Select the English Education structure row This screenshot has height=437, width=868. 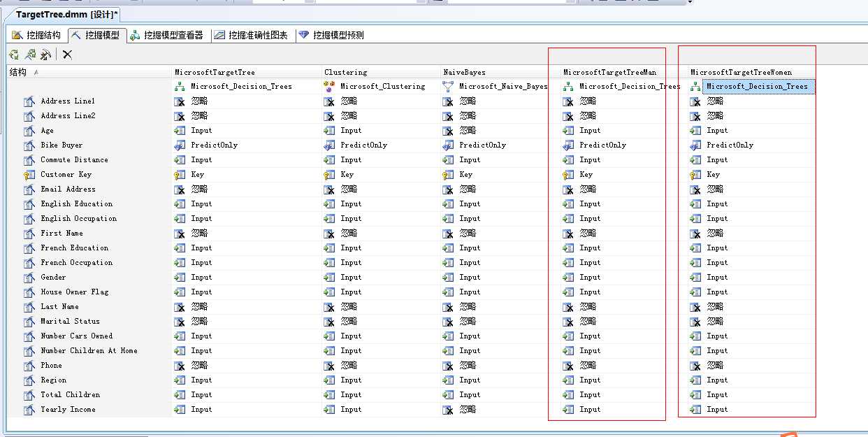(x=89, y=204)
